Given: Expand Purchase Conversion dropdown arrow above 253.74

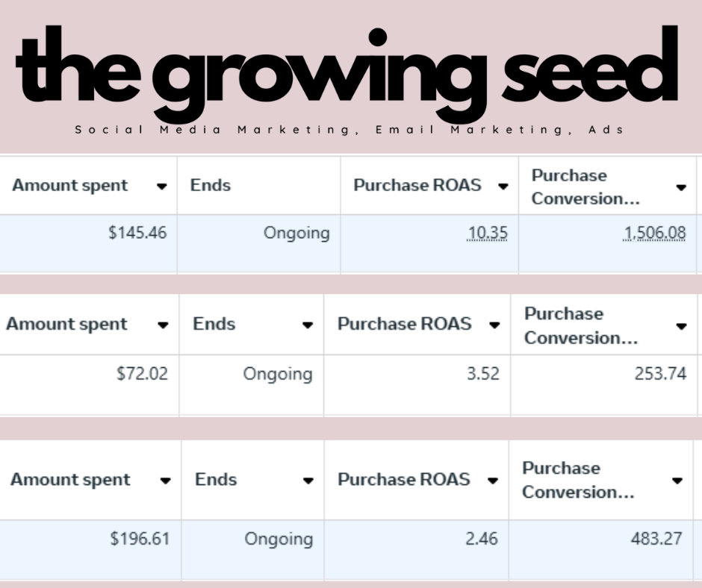Looking at the screenshot, I should [681, 326].
